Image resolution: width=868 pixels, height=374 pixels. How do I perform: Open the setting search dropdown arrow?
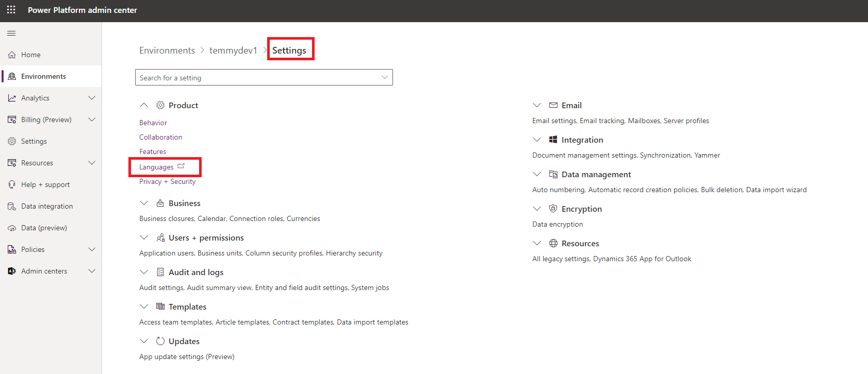point(384,77)
